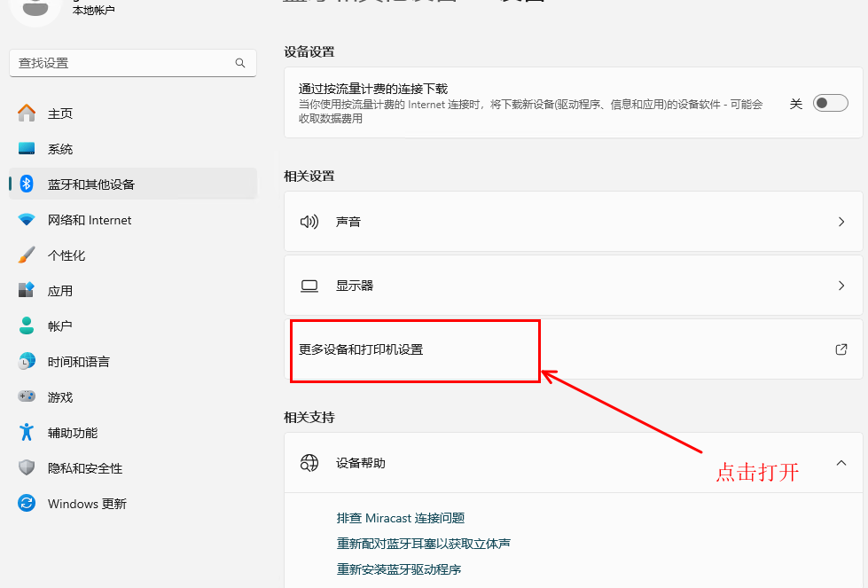Open Display (显示器) chevron arrow
868x588 pixels.
(x=841, y=286)
